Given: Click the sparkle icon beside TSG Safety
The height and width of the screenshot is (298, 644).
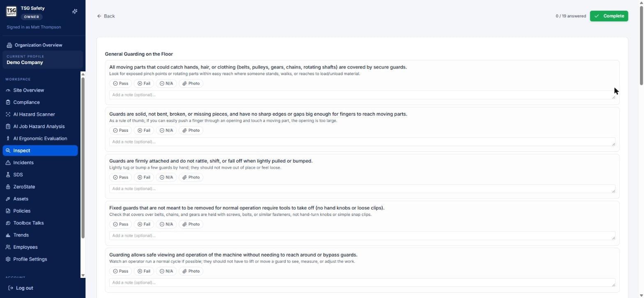Looking at the screenshot, I should point(75,11).
